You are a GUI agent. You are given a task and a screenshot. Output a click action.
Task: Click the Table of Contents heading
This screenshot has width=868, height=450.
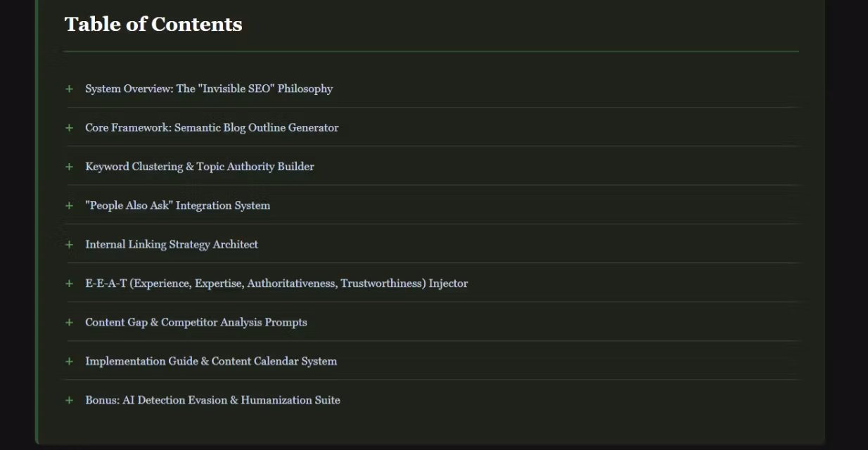153,24
